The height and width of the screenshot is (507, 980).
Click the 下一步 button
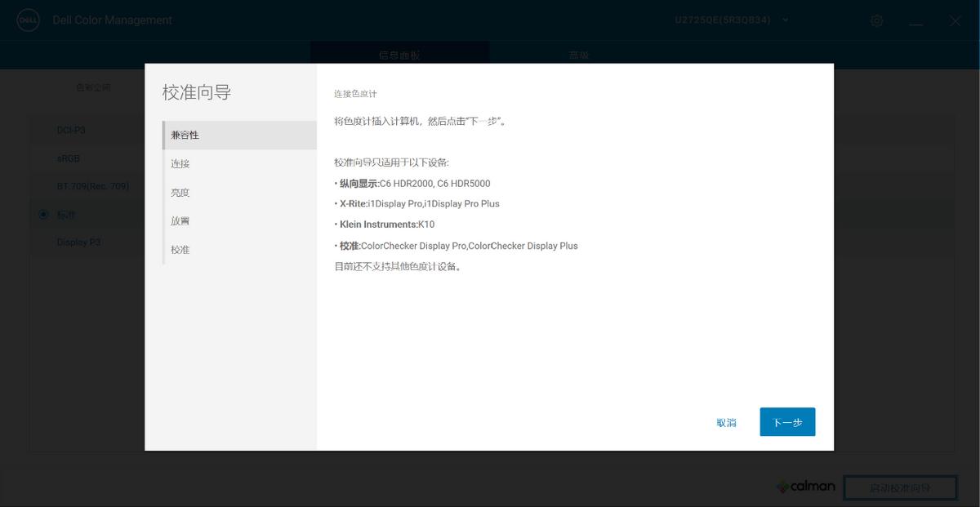787,422
